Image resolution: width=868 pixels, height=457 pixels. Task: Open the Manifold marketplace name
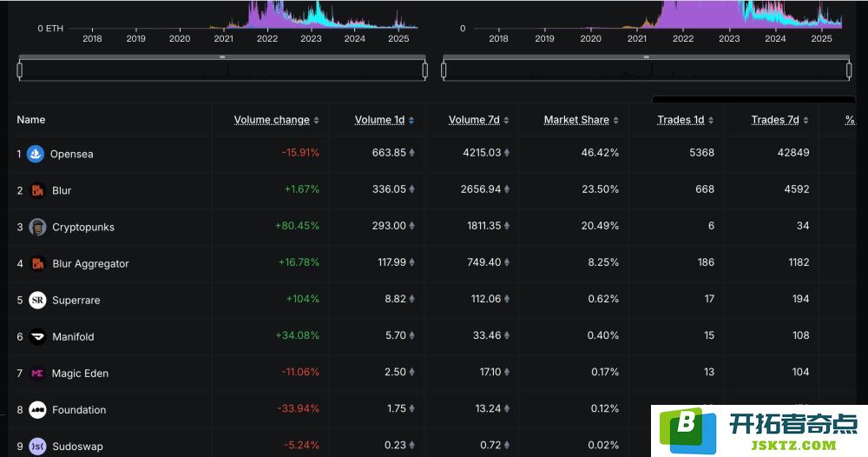coord(73,337)
